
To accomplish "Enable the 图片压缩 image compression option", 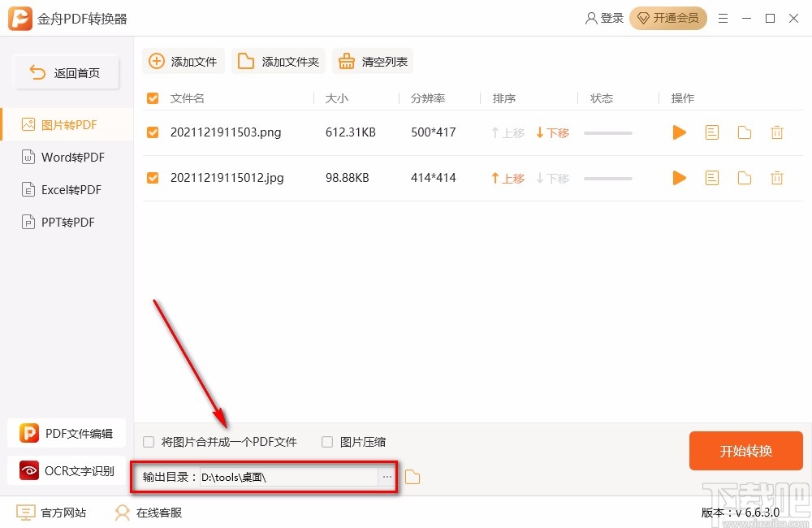I will coord(326,441).
